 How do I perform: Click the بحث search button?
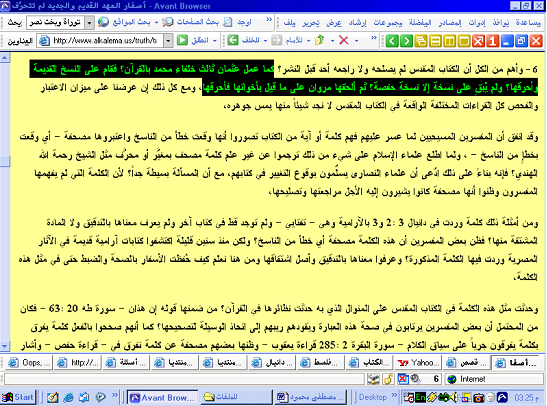coord(15,23)
